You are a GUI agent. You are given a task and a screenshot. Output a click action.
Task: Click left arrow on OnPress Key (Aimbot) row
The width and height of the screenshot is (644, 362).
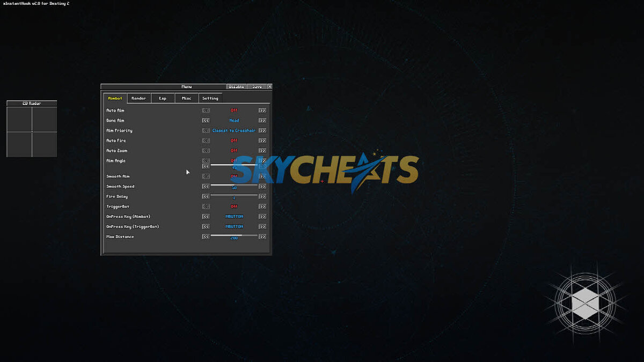point(206,217)
